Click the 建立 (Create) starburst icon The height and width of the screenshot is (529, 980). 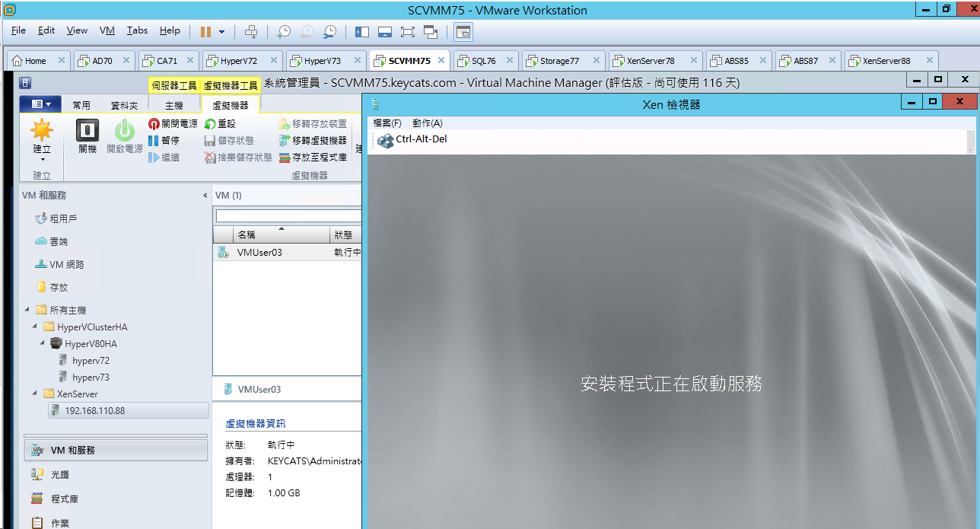[42, 130]
